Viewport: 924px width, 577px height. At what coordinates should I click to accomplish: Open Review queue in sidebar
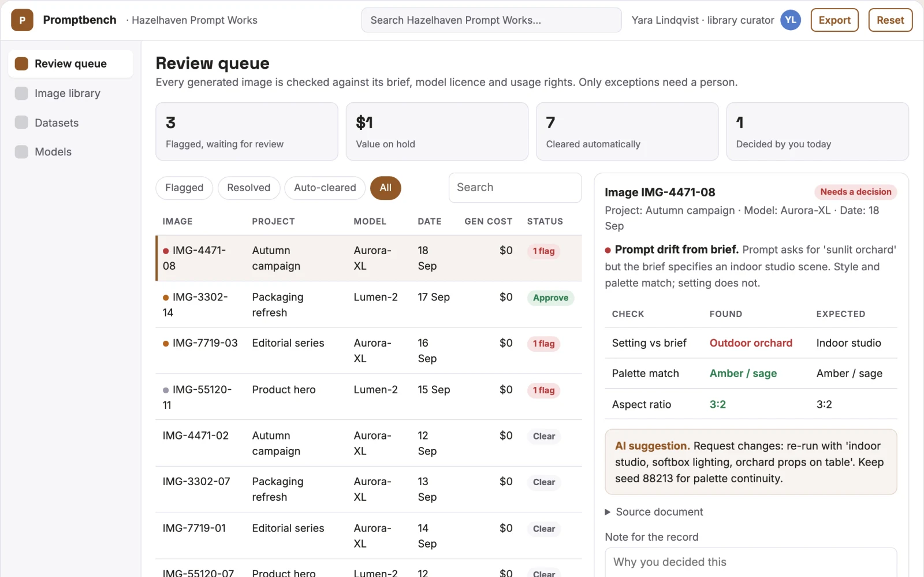point(70,64)
